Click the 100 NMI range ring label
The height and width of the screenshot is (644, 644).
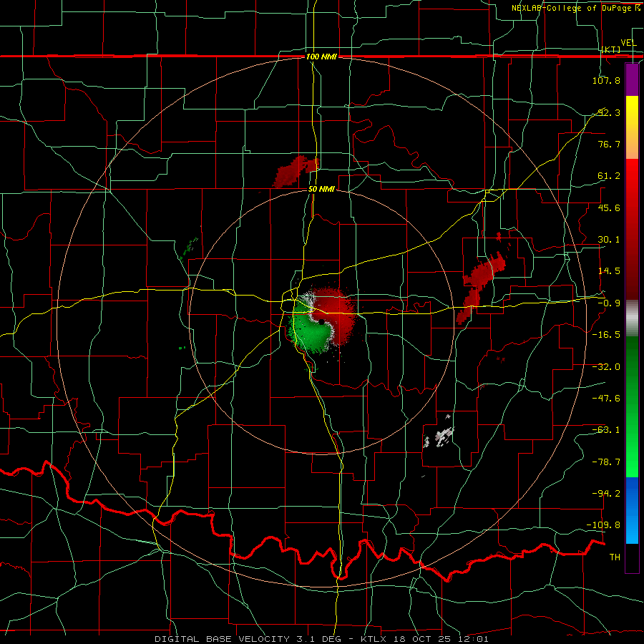(321, 57)
